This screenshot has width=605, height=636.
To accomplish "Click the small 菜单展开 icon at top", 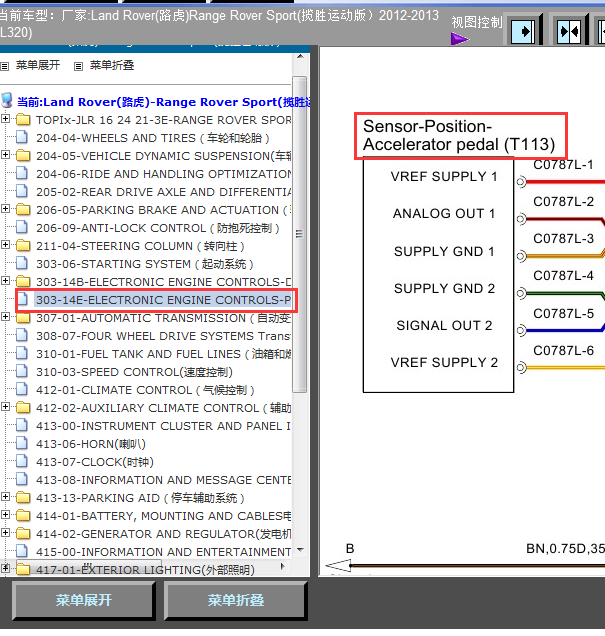I will click(x=4, y=66).
